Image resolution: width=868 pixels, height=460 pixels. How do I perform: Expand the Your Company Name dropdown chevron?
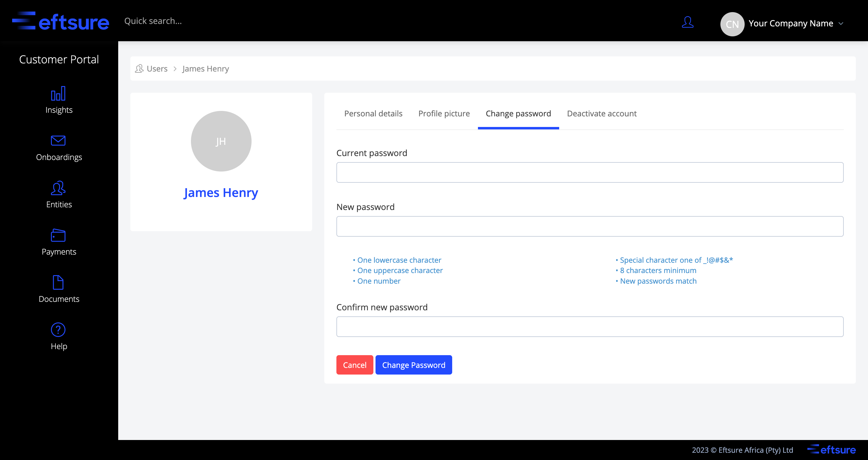click(x=841, y=24)
